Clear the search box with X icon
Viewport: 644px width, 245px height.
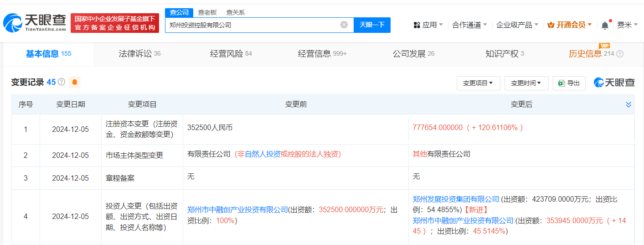(x=344, y=25)
